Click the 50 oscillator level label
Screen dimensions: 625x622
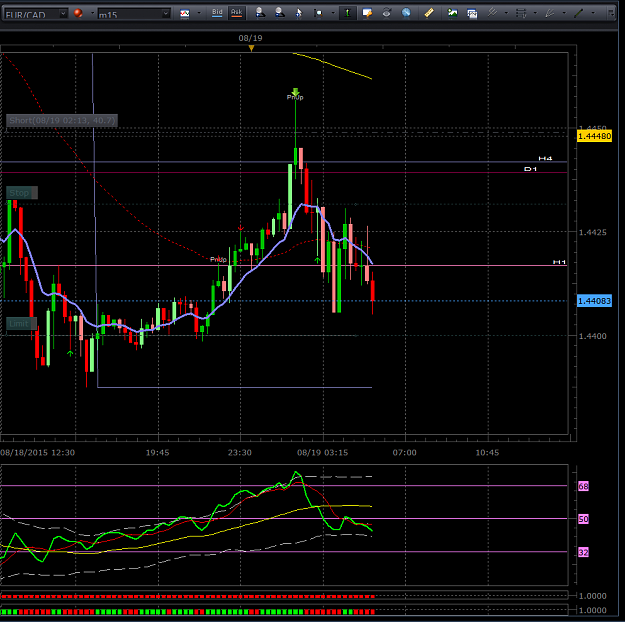583,519
